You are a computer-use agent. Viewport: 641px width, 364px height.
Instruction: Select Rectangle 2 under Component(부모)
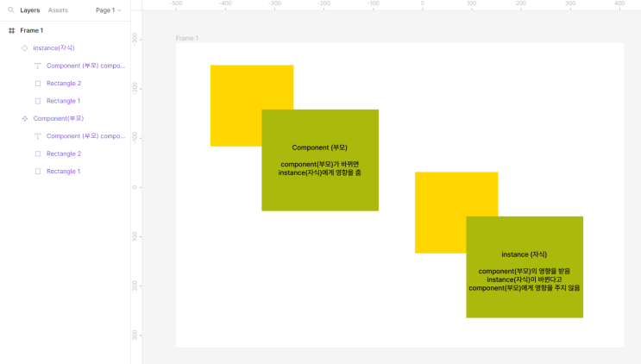64,154
